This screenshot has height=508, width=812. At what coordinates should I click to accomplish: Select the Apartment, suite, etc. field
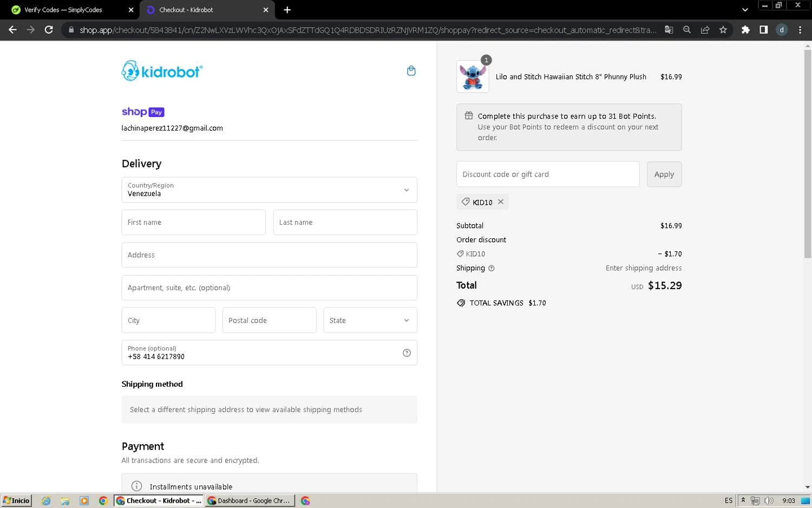point(269,288)
